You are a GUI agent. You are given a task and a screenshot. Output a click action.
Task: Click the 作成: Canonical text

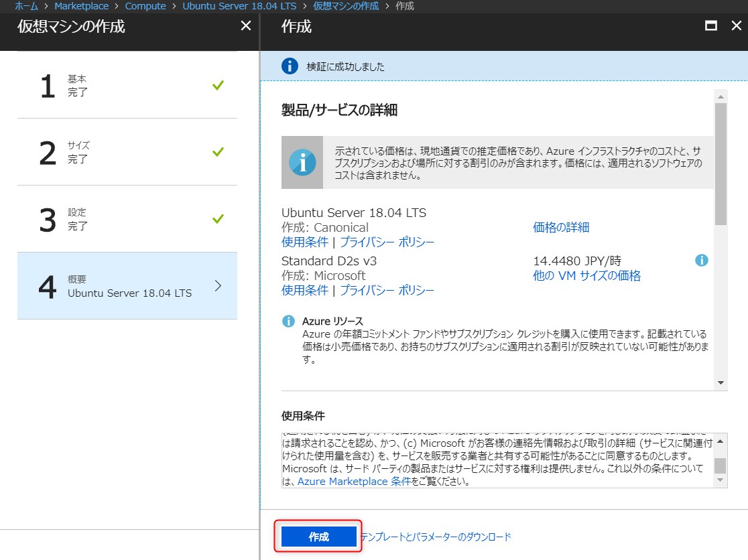pyautogui.click(x=325, y=227)
